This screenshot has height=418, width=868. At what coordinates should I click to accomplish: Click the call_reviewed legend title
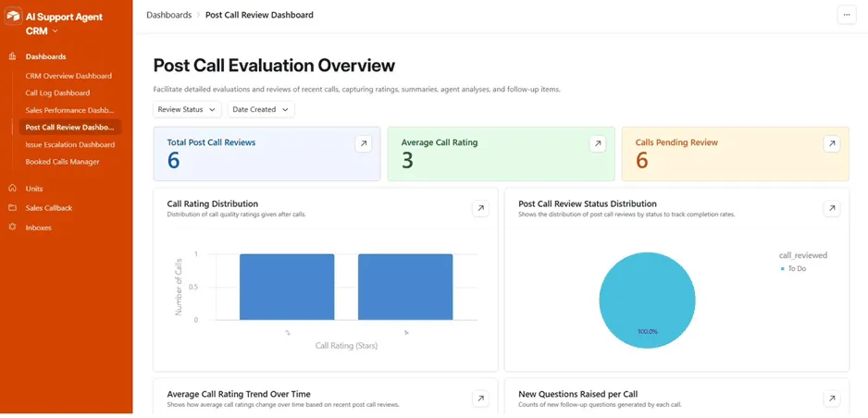[x=802, y=255]
